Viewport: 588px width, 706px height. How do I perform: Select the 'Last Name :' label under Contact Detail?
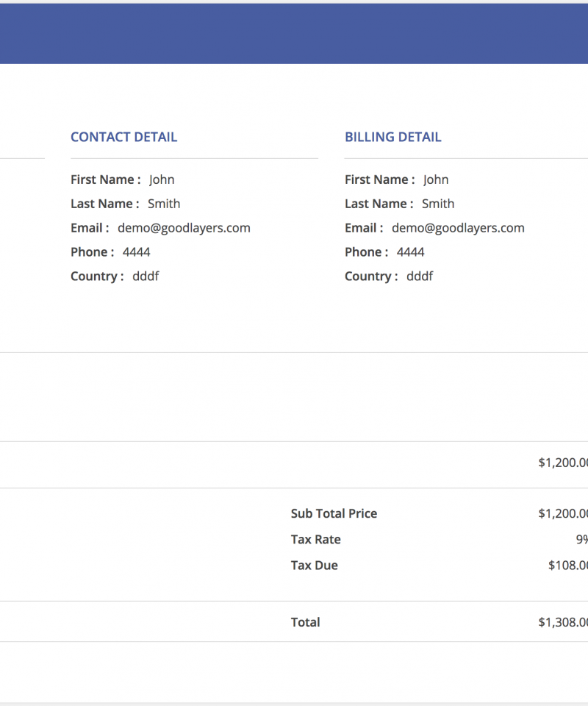tap(105, 204)
